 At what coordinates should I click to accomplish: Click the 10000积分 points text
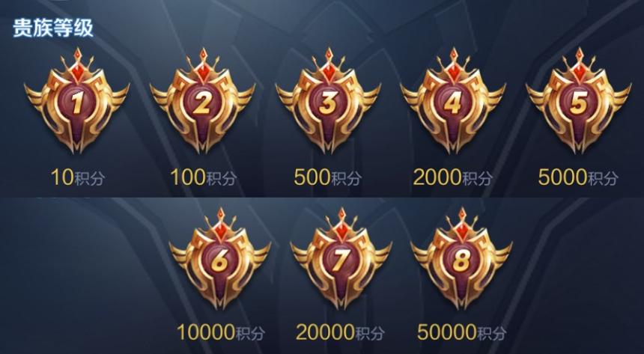(x=221, y=332)
